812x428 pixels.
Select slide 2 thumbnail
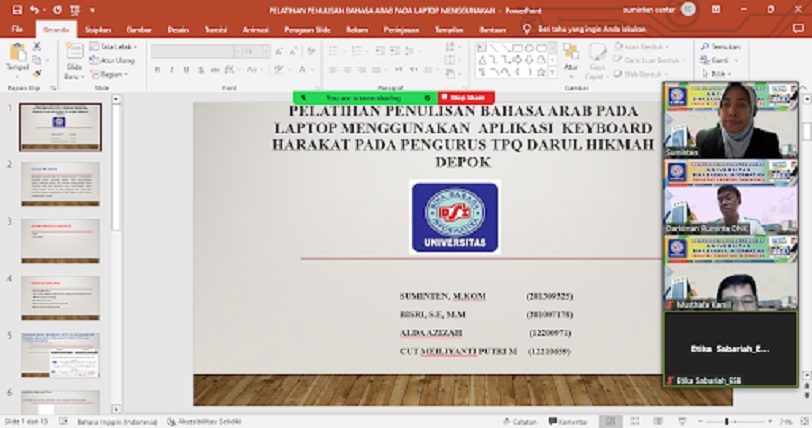click(x=60, y=184)
